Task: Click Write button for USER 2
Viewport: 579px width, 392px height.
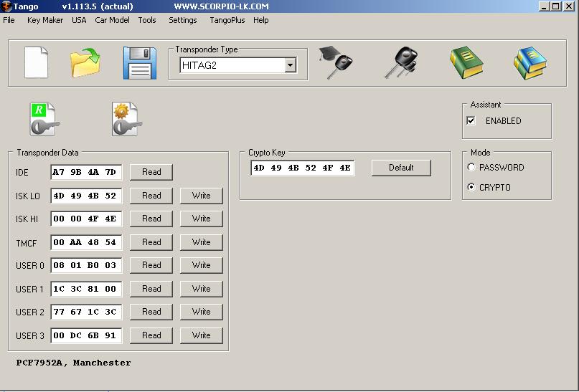Action: coord(201,312)
